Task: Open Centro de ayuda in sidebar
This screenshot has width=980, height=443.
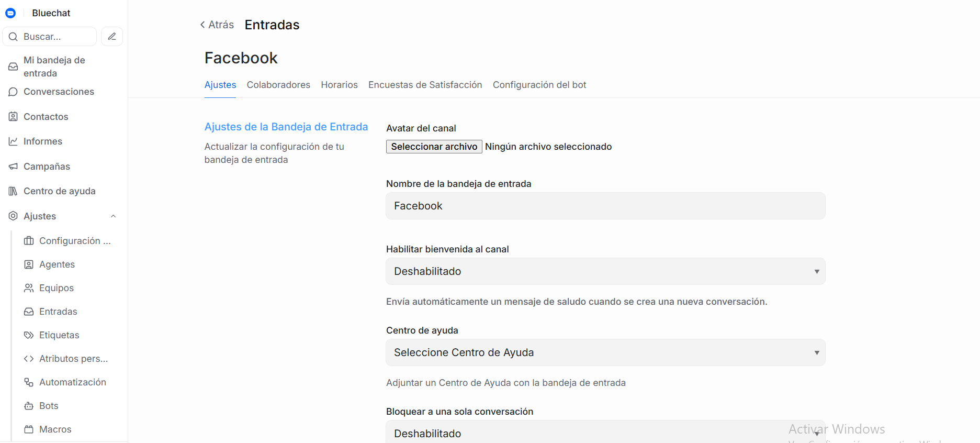Action: tap(59, 191)
